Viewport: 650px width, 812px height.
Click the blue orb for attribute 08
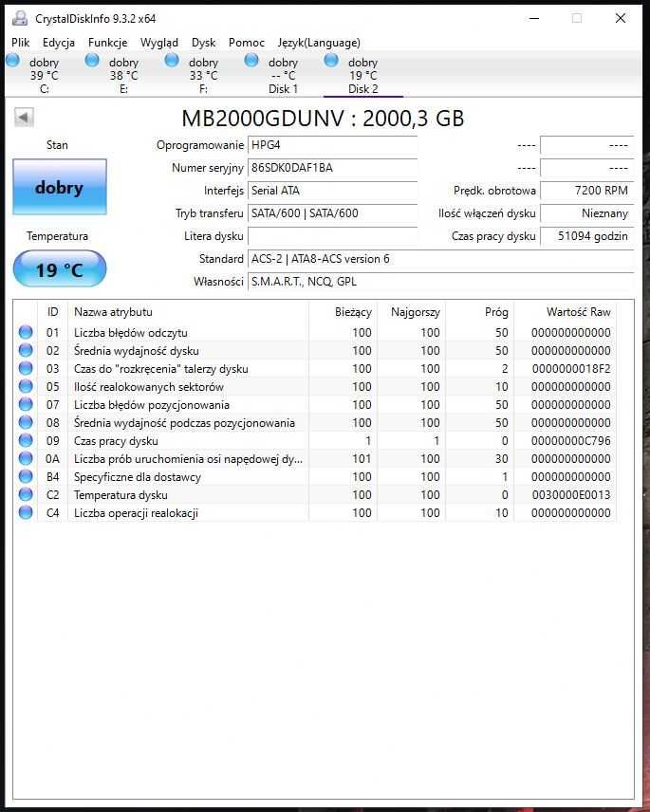click(26, 422)
